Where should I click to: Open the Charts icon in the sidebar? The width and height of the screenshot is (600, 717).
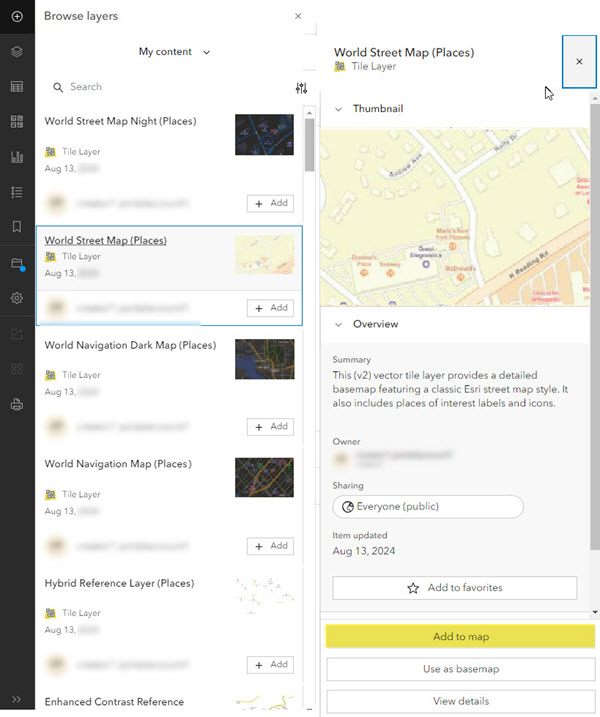[x=17, y=157]
